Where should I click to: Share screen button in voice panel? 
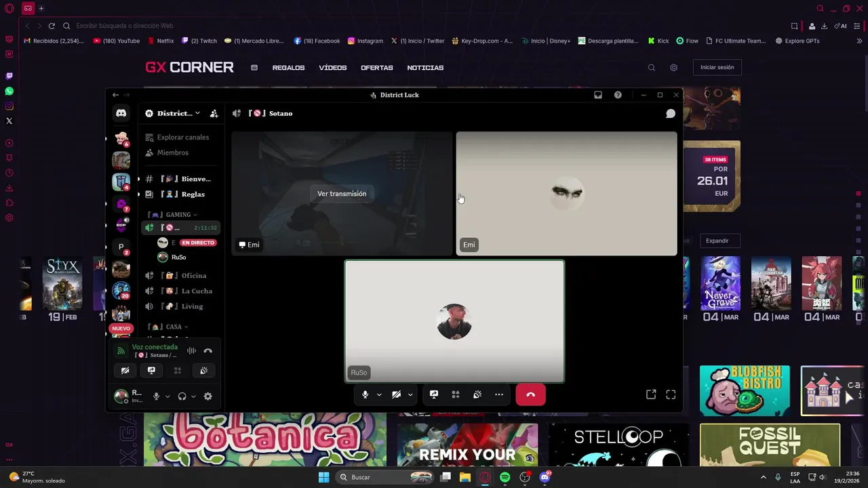(151, 371)
